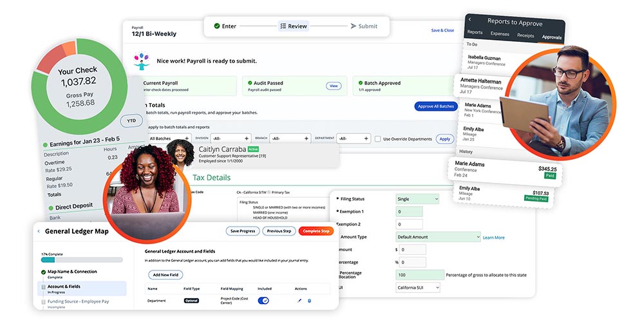Expand the Default Amount type dropdown
The width and height of the screenshot is (644, 322).
tap(438, 237)
